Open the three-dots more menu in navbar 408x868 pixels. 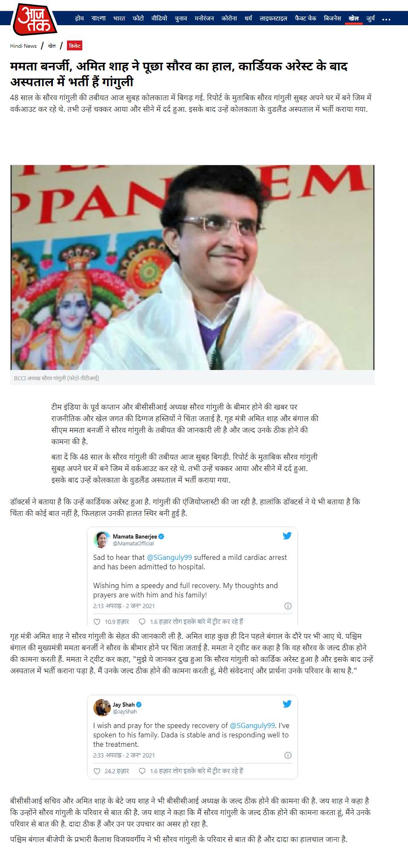click(x=386, y=19)
